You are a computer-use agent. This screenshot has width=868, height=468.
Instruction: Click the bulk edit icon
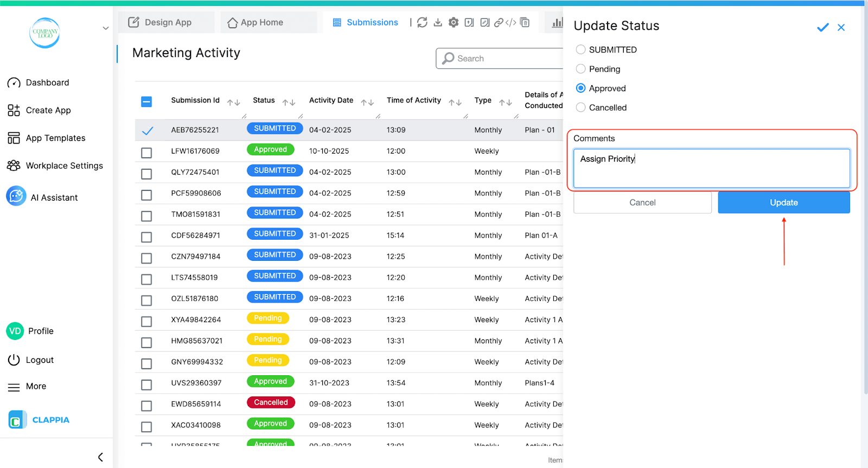point(485,22)
